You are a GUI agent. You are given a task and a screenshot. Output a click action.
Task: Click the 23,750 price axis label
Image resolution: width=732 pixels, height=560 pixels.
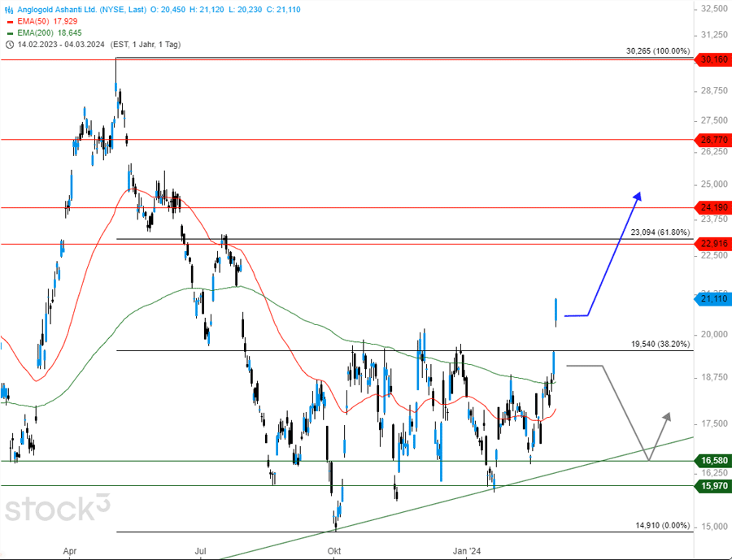coord(714,219)
